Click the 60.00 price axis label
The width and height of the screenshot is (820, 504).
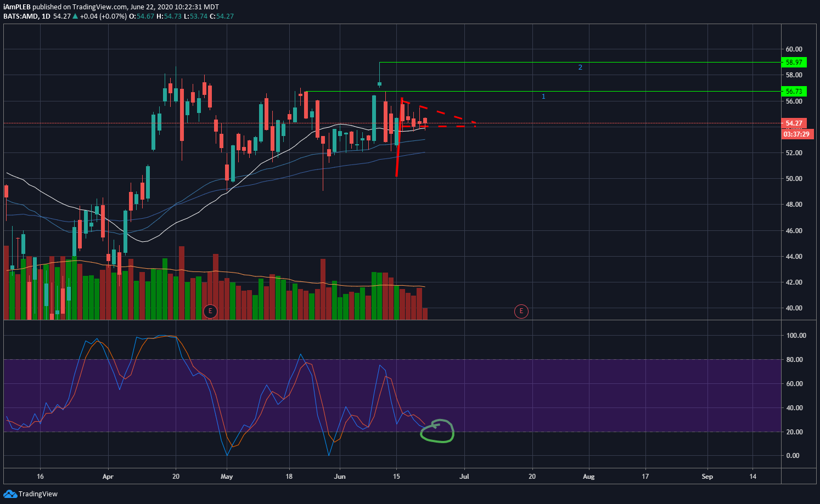[x=794, y=49]
